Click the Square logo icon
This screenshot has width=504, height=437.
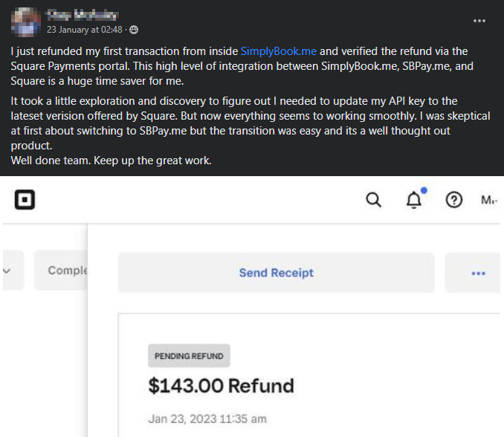tap(25, 199)
